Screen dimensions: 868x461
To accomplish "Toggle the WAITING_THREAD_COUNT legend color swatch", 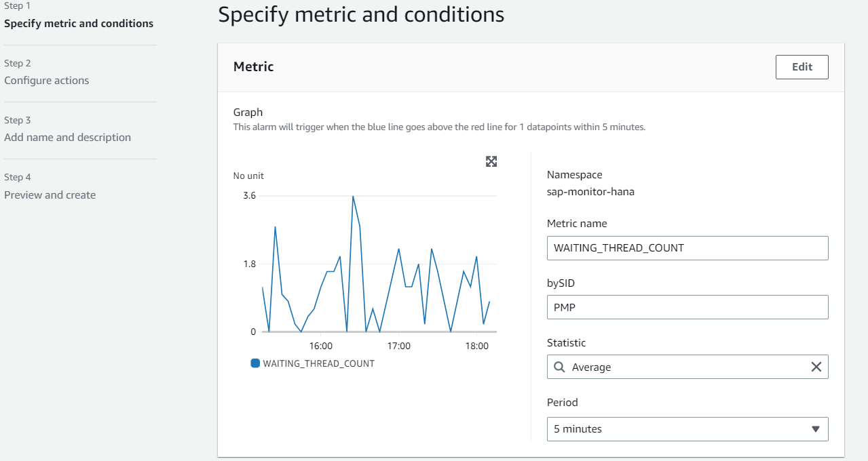I will pos(255,363).
